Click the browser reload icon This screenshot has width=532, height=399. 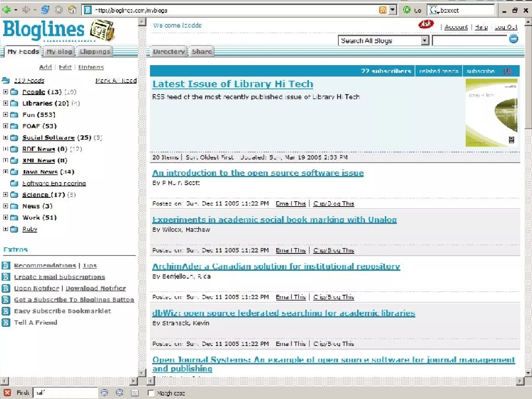pos(45,10)
